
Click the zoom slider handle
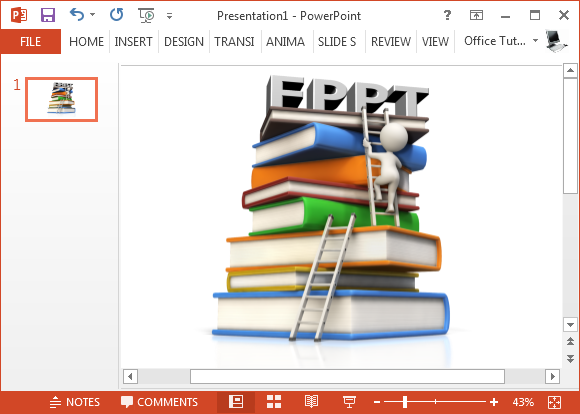(x=405, y=402)
